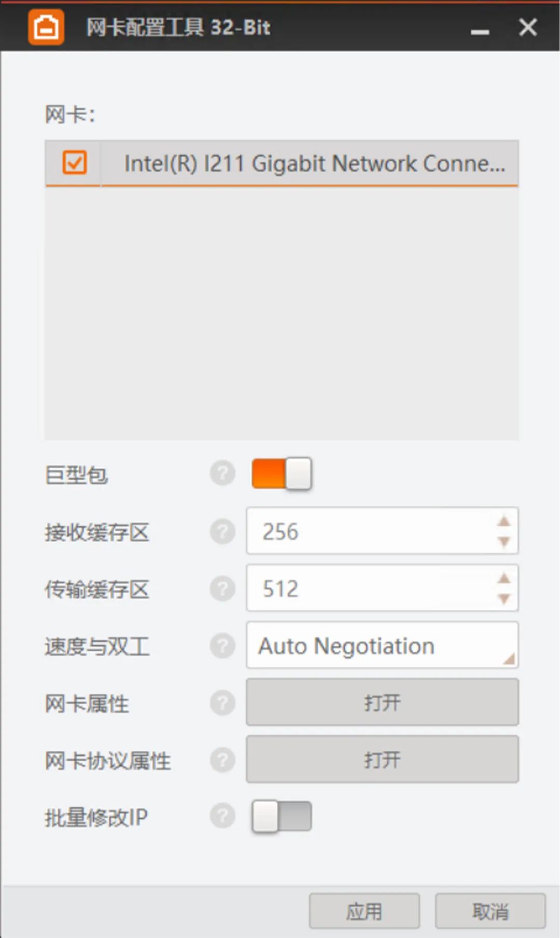Screen dimensions: 560x938
Task: Click help icon beside 网卡协议属性
Action: [x=222, y=760]
